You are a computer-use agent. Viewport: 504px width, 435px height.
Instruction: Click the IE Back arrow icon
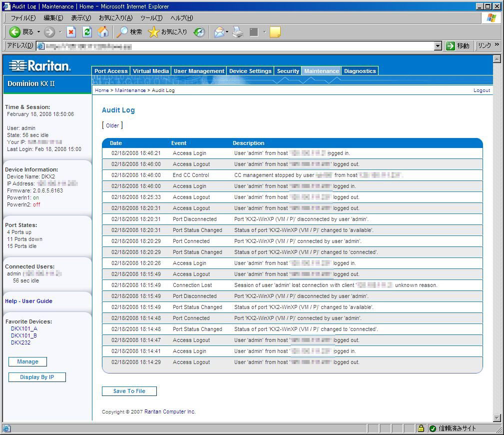(x=14, y=32)
